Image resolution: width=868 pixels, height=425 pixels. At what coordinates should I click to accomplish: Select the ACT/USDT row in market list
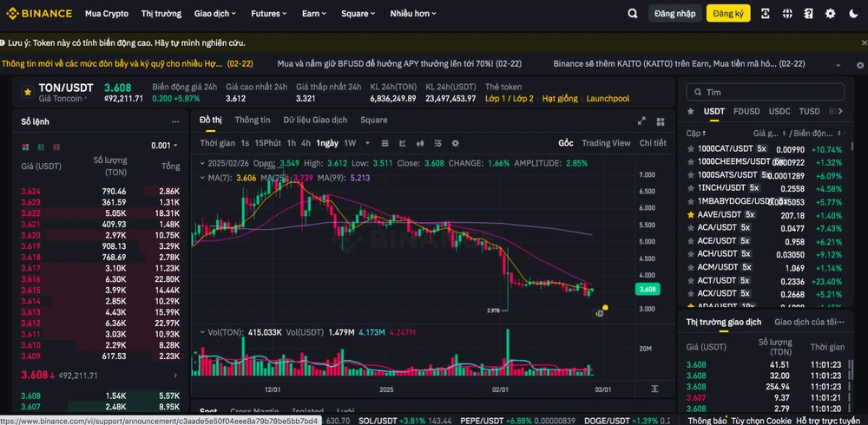(x=765, y=280)
